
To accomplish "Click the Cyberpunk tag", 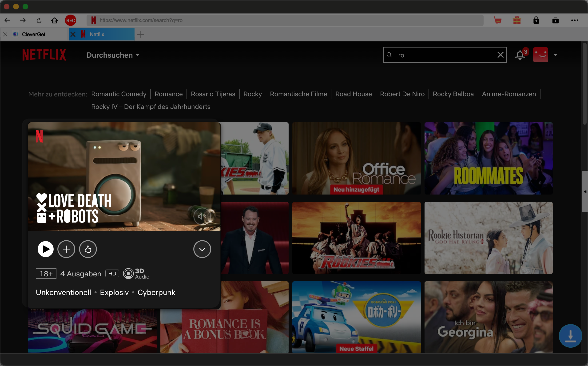I will (156, 292).
